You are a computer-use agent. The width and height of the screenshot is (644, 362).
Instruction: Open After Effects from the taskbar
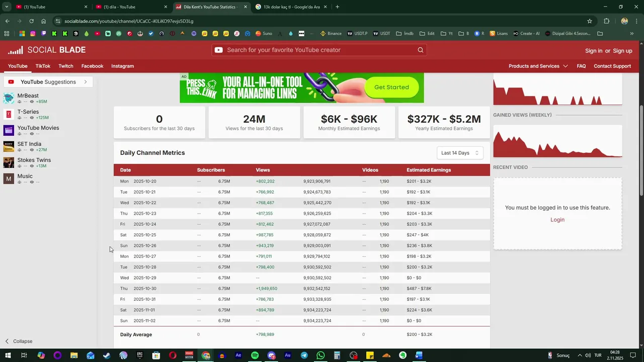point(238,355)
